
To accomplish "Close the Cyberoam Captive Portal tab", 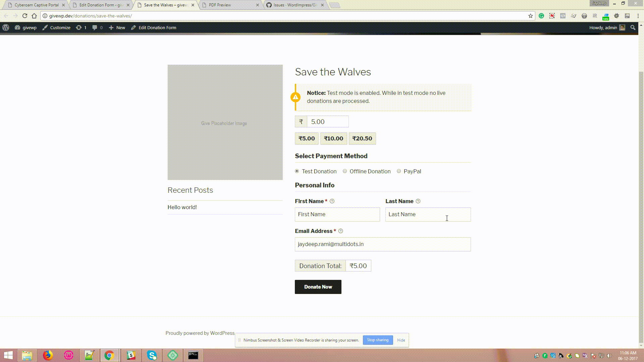I will point(63,5).
